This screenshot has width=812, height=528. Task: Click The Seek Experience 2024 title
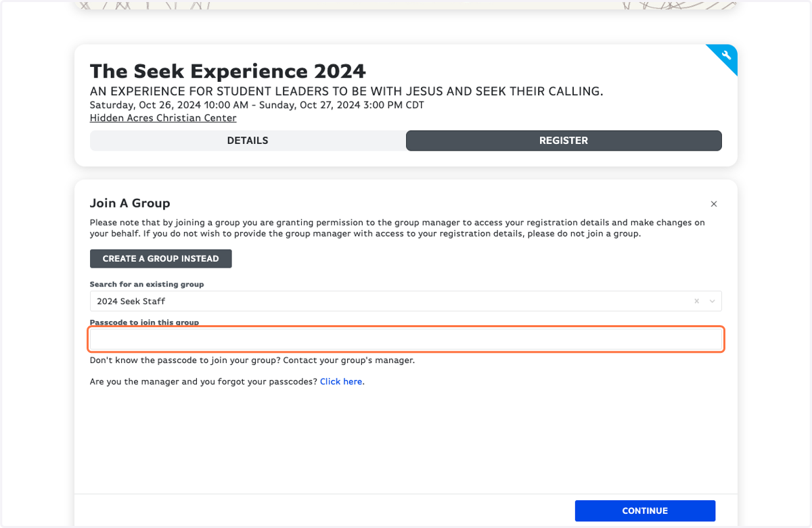click(x=228, y=71)
